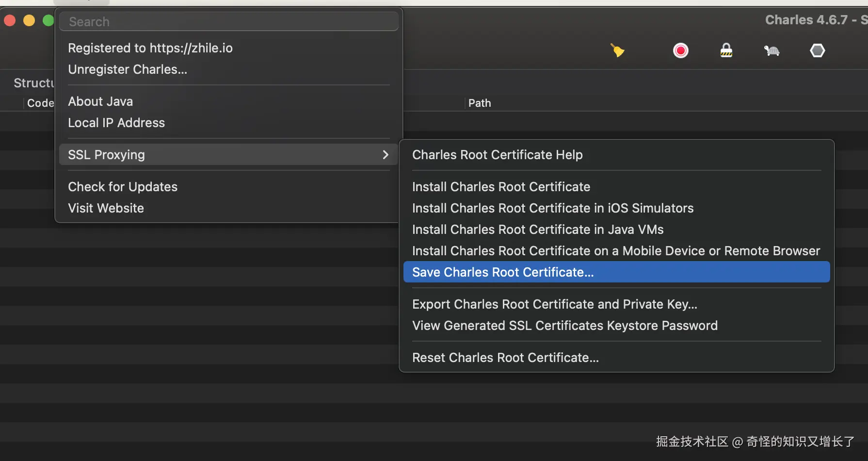Click Reset Charles Root Certificate option
The width and height of the screenshot is (868, 461).
point(505,358)
